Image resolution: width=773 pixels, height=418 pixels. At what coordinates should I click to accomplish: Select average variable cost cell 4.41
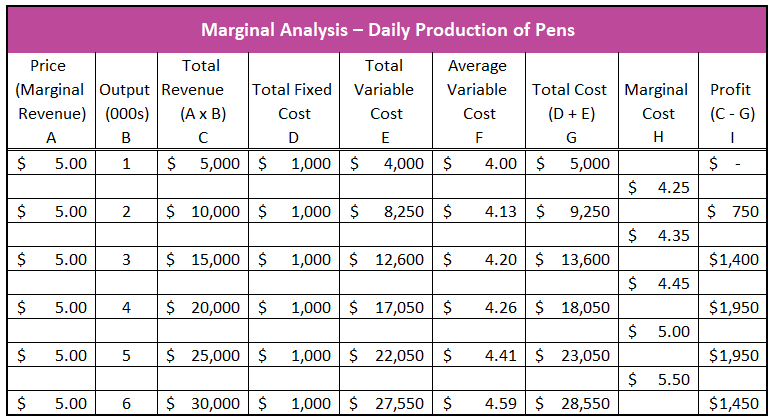tap(479, 355)
